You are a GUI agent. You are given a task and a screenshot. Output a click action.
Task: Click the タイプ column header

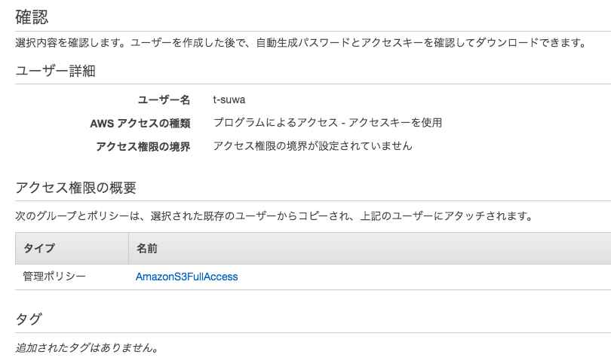38,248
